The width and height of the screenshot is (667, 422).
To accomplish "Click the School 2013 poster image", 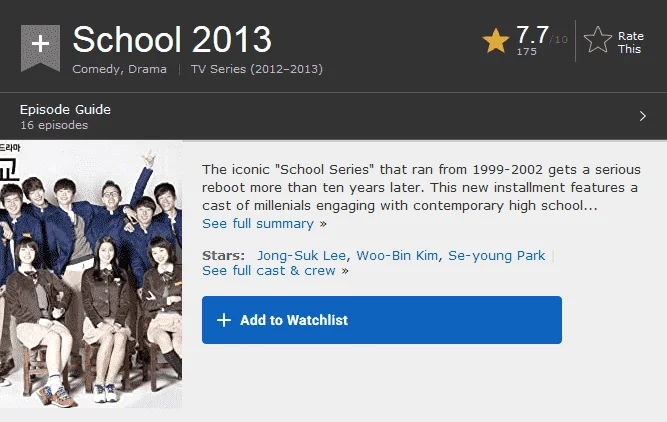I will (x=91, y=274).
